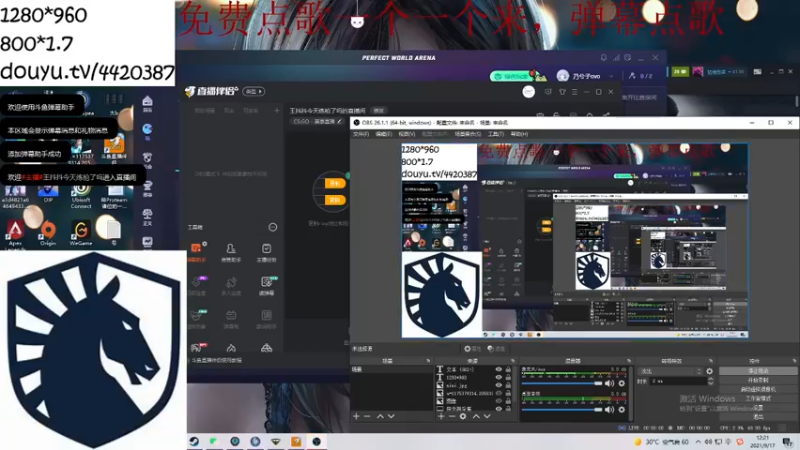Screen dimensions: 800x450
Task: Open the 淡出 transition dropdown
Action: 670,371
